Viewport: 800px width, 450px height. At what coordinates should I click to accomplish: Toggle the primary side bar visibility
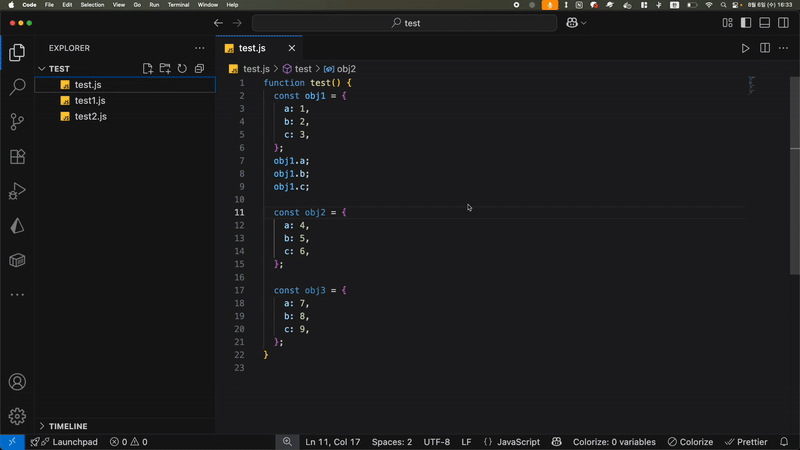pos(746,23)
